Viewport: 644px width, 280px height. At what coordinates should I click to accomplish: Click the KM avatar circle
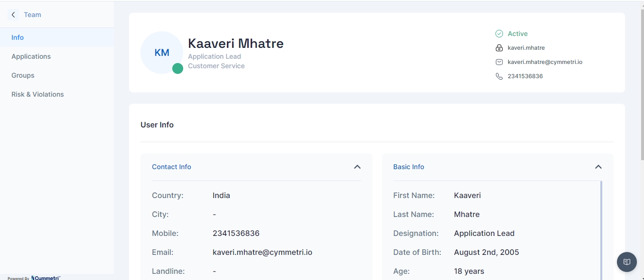(162, 53)
